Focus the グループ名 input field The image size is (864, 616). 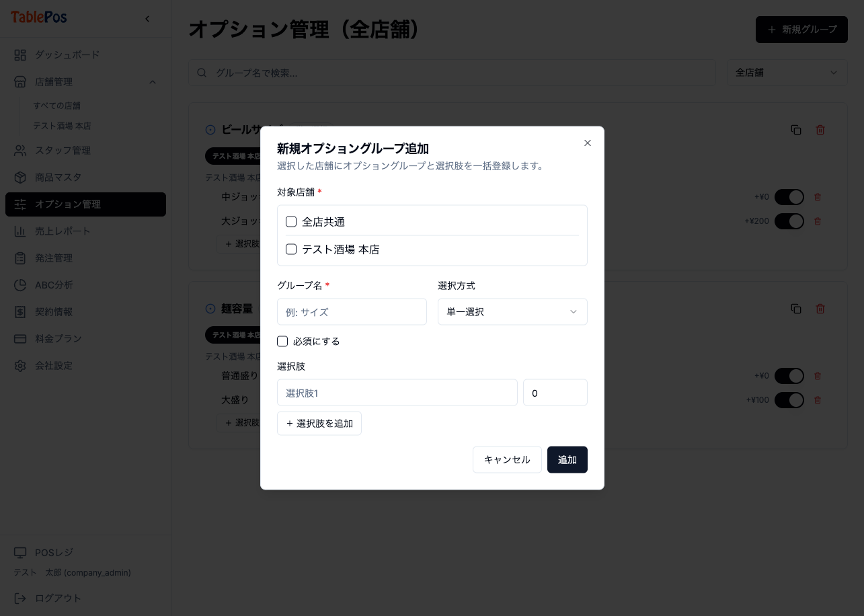[352, 311]
